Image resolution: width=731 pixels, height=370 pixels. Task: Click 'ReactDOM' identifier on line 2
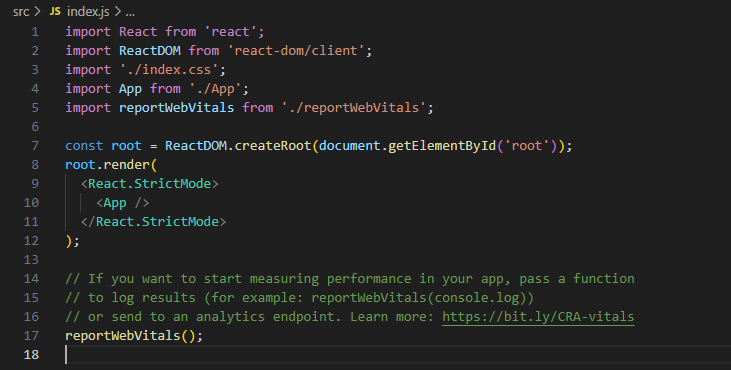(150, 51)
